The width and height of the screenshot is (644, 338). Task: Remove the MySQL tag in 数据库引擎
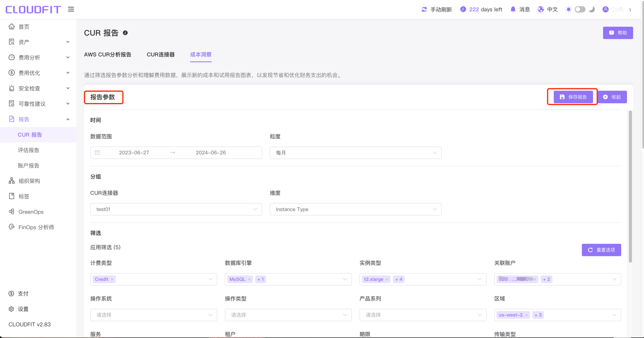pos(249,279)
